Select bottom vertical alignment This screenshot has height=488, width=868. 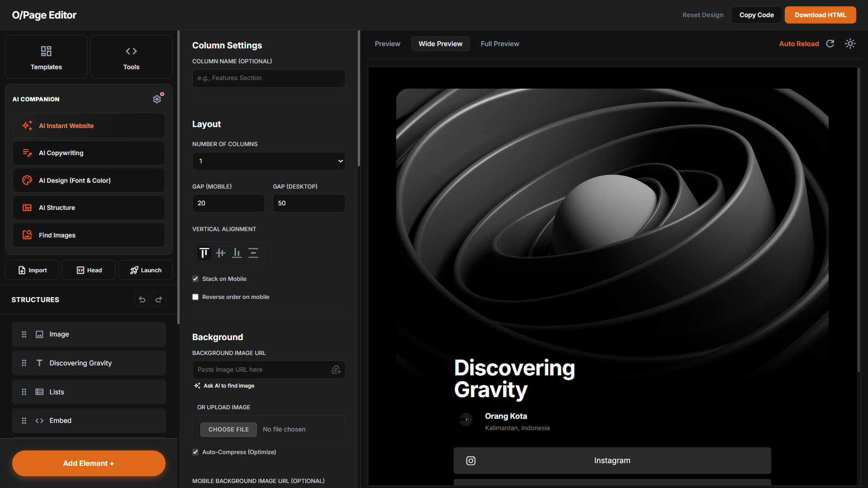[x=237, y=253]
